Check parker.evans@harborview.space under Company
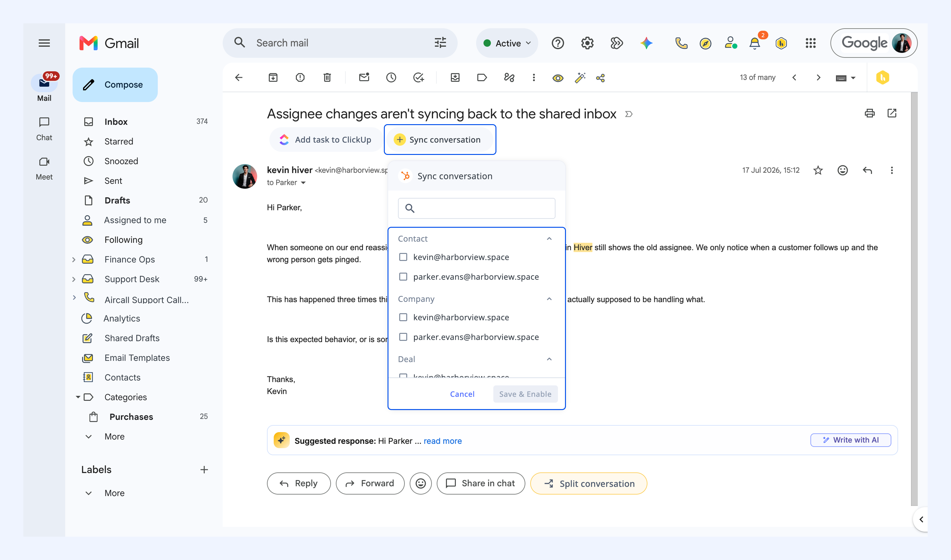This screenshot has width=951, height=560. point(403,337)
